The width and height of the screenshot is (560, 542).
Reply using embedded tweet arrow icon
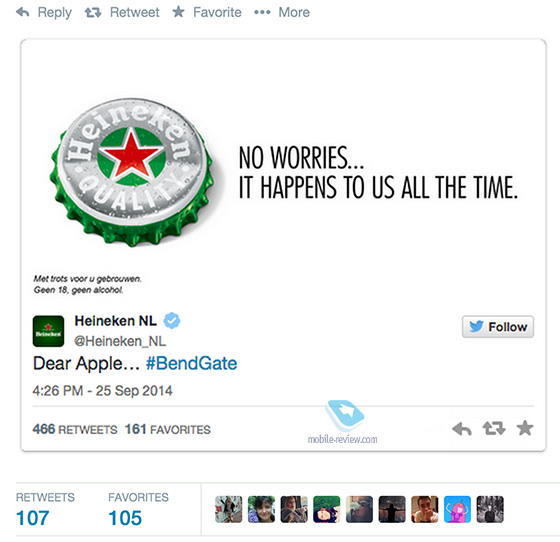pyautogui.click(x=461, y=428)
